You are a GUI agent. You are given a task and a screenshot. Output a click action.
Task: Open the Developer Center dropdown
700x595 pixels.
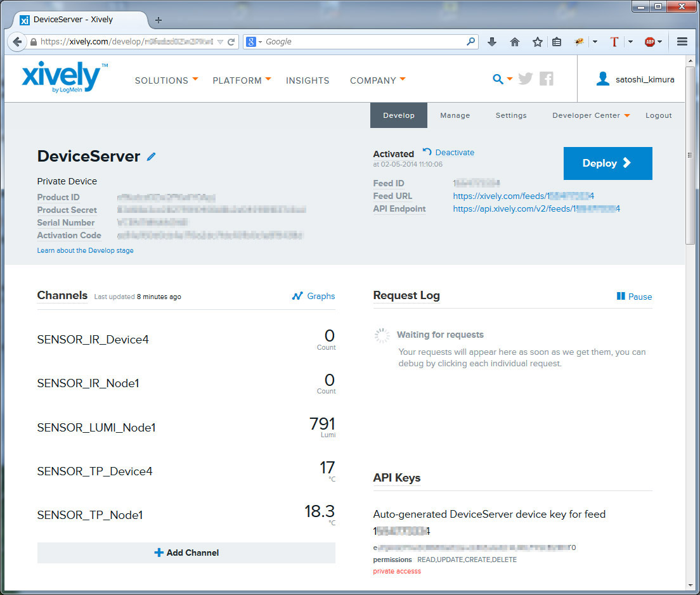coord(591,115)
